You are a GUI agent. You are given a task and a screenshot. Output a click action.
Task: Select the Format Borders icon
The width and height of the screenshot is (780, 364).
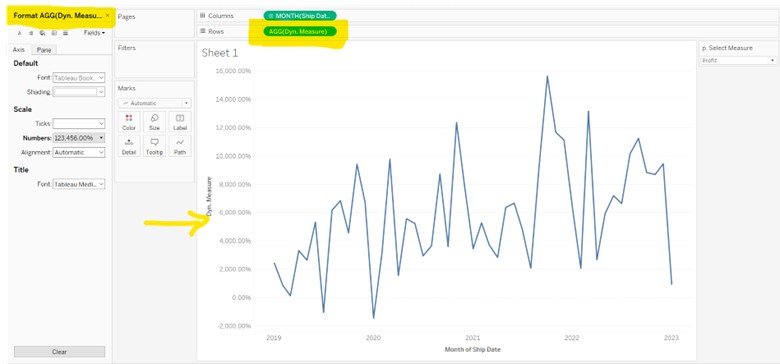click(54, 33)
